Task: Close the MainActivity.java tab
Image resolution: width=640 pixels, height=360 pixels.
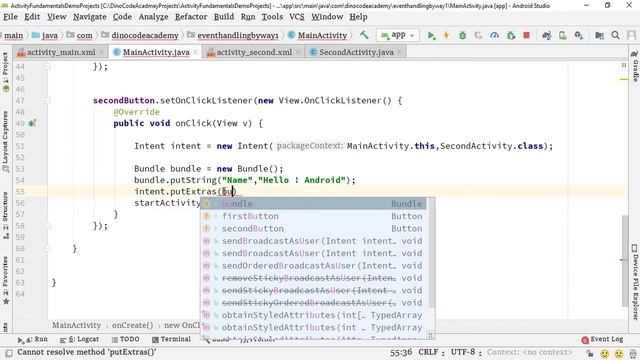Action: [196, 52]
